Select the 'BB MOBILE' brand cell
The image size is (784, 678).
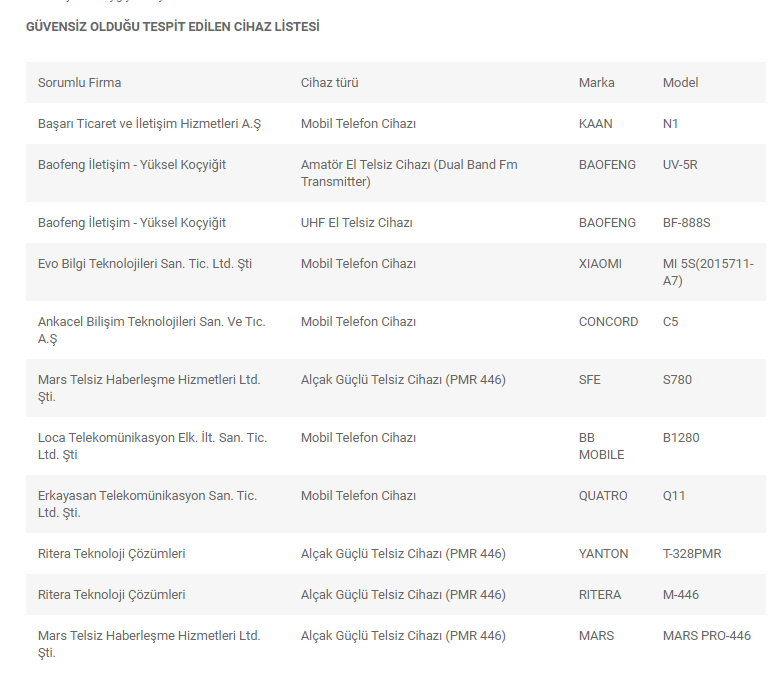(601, 446)
